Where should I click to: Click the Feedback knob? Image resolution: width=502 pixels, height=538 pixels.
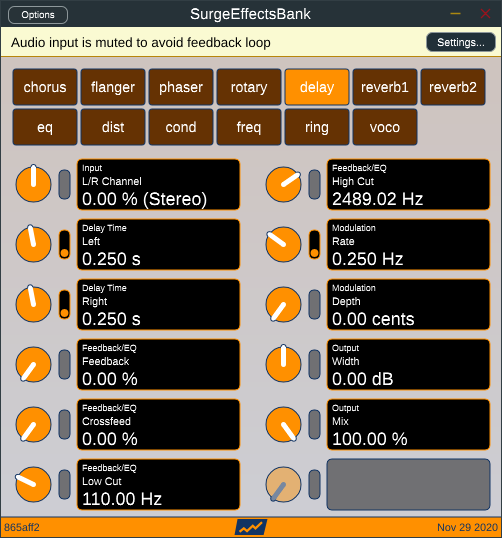33,364
